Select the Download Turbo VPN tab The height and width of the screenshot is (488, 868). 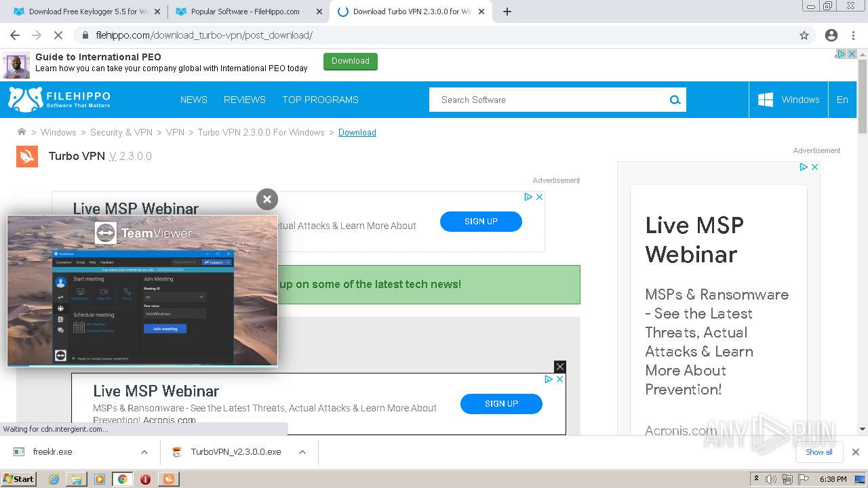411,12
